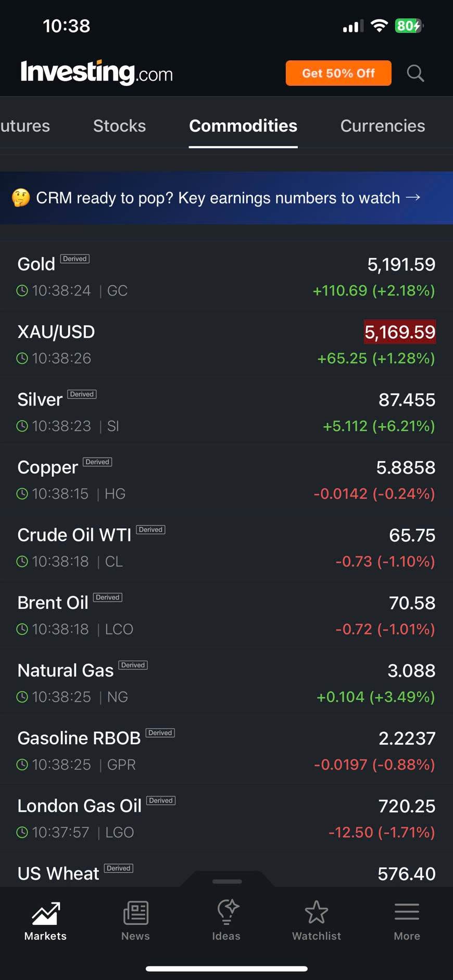453x980 pixels.
Task: Pull up the bottom sheet drag handle
Action: [227, 881]
